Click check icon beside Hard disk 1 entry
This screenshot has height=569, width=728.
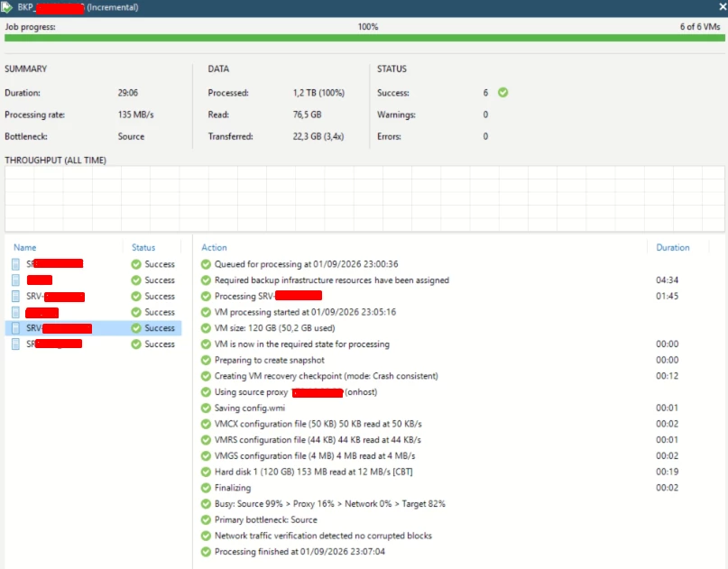pos(206,472)
